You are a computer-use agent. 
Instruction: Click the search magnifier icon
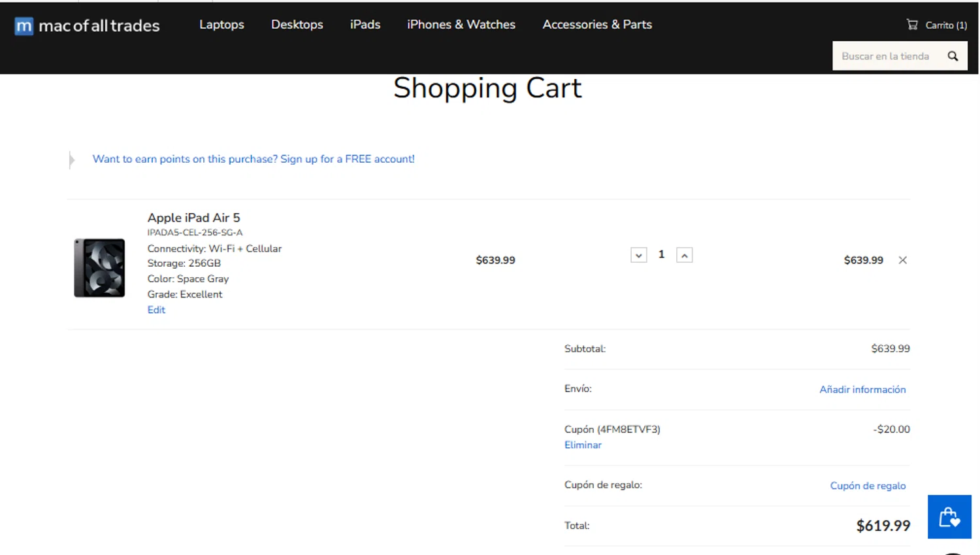pos(953,56)
